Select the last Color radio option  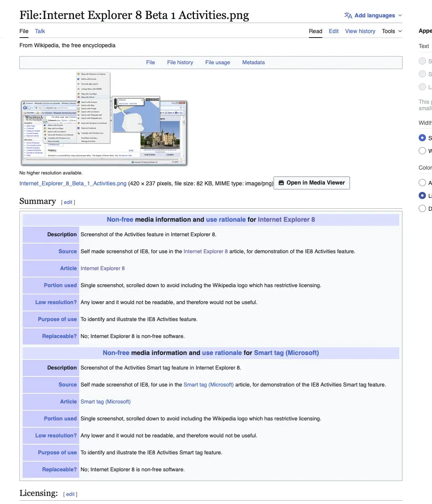(x=422, y=208)
